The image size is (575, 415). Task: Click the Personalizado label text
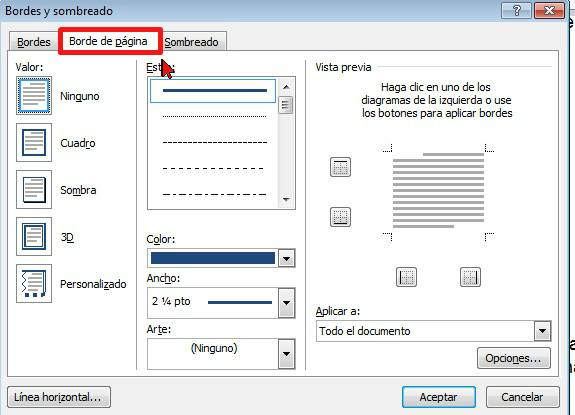point(93,284)
